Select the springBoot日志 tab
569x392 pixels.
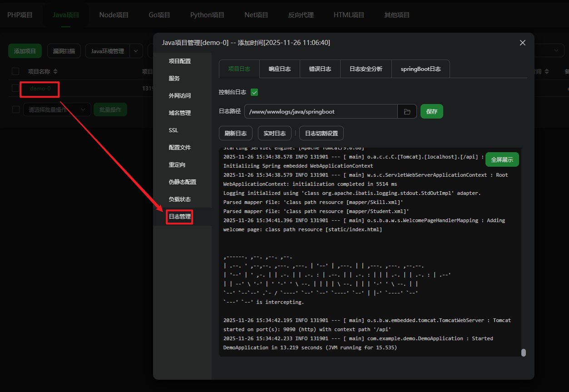tap(421, 69)
